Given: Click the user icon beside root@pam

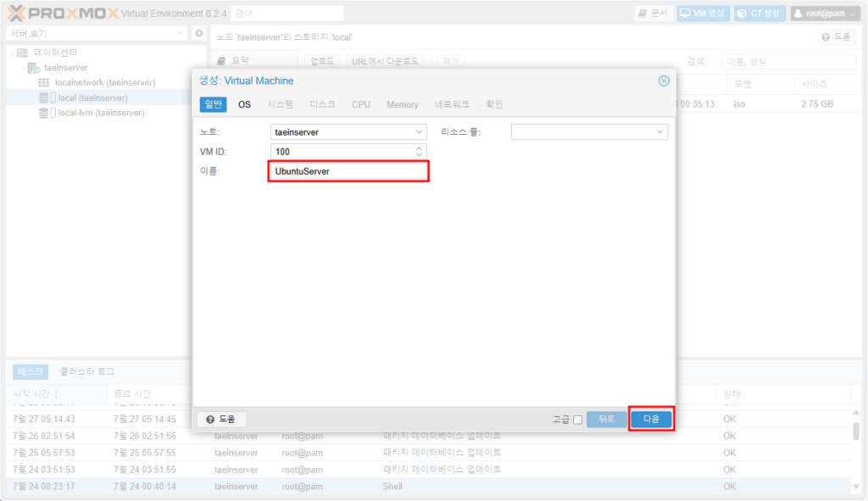Looking at the screenshot, I should (798, 14).
